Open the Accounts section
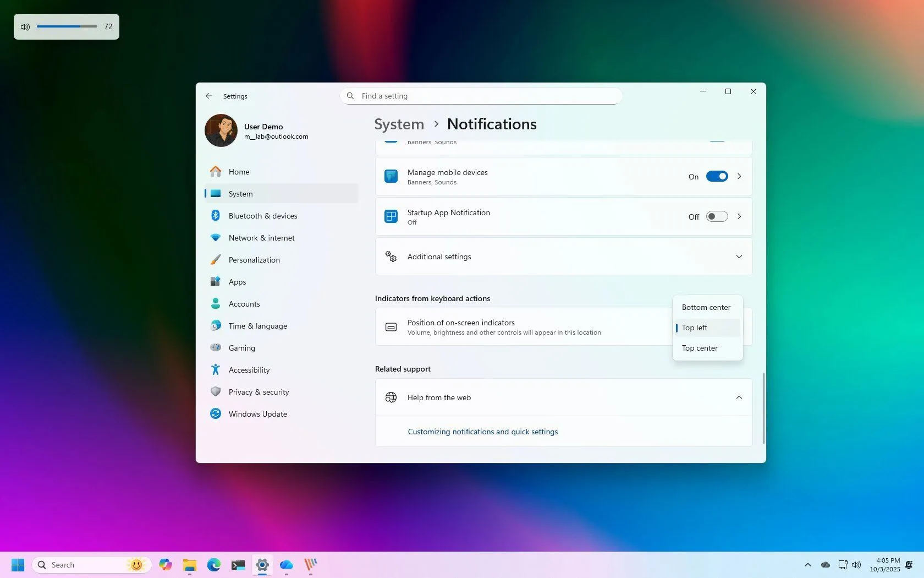Viewport: 924px width, 578px height. (243, 303)
